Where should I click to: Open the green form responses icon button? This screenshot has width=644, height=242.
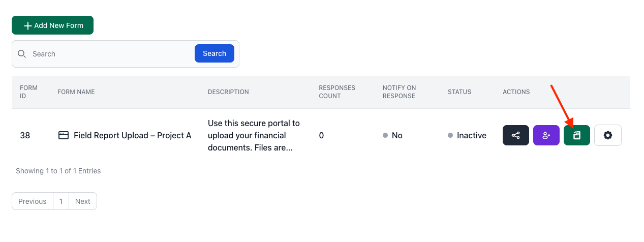[x=576, y=135]
